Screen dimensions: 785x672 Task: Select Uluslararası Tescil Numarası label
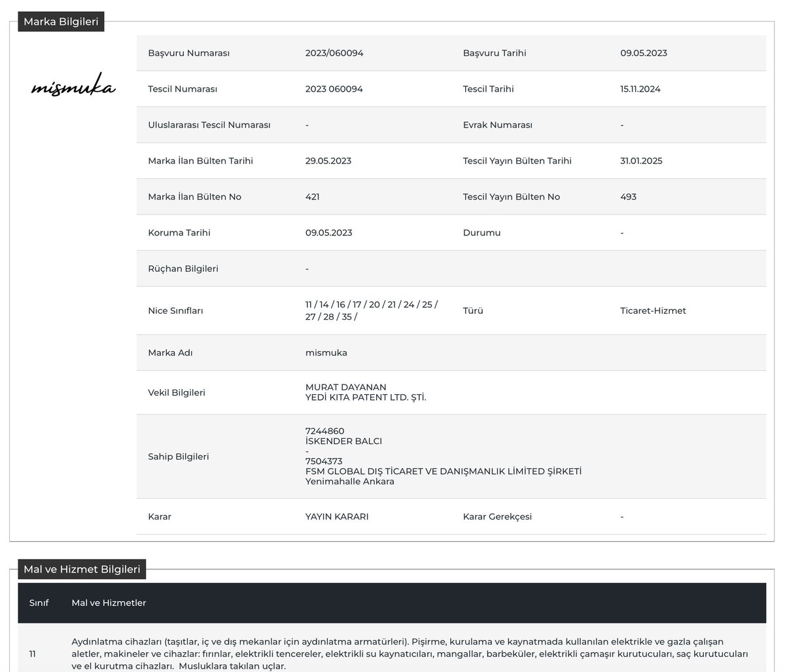click(x=209, y=125)
